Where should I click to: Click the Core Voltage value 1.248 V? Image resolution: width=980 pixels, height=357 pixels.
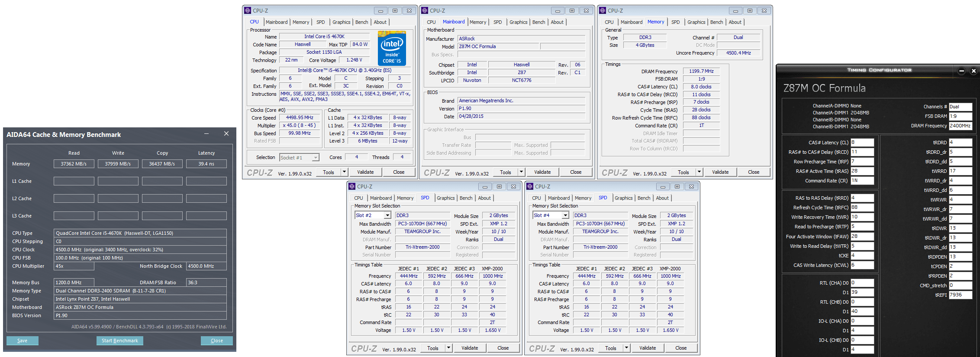(x=355, y=60)
